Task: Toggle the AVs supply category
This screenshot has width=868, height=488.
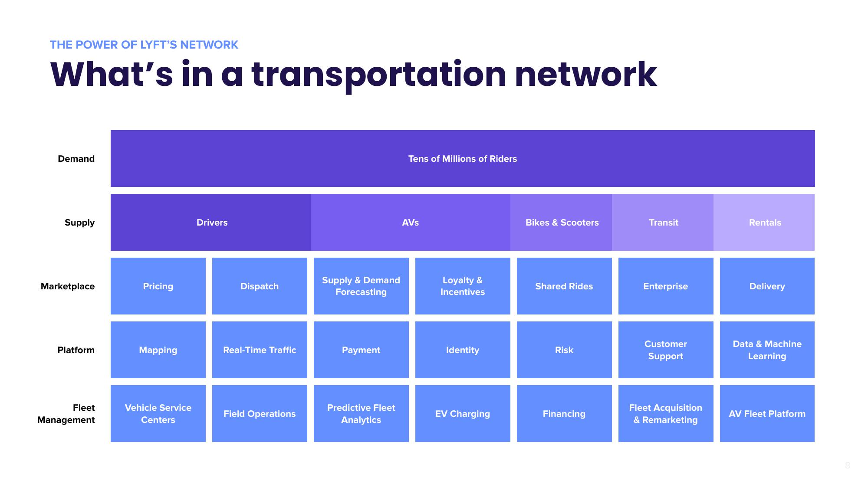Action: click(410, 222)
